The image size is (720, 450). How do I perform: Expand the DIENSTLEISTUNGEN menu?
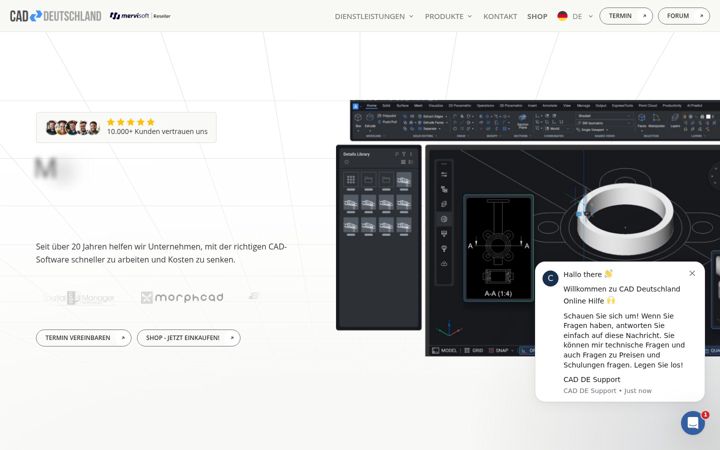click(x=374, y=17)
